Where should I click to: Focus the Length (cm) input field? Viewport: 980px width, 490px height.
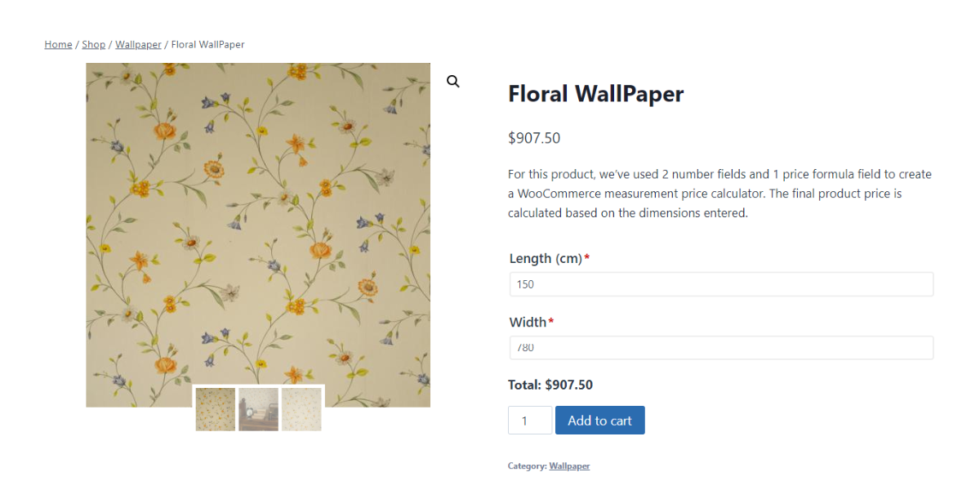(x=721, y=284)
